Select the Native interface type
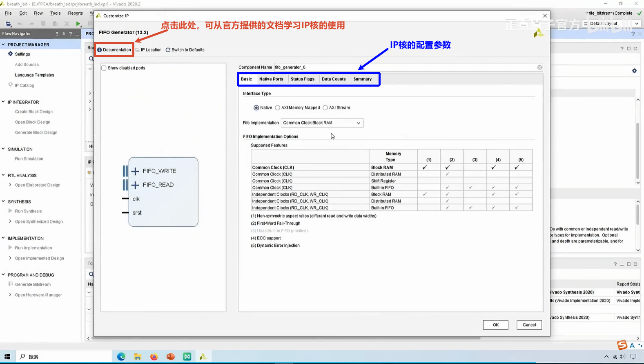The image size is (644, 364). point(256,108)
